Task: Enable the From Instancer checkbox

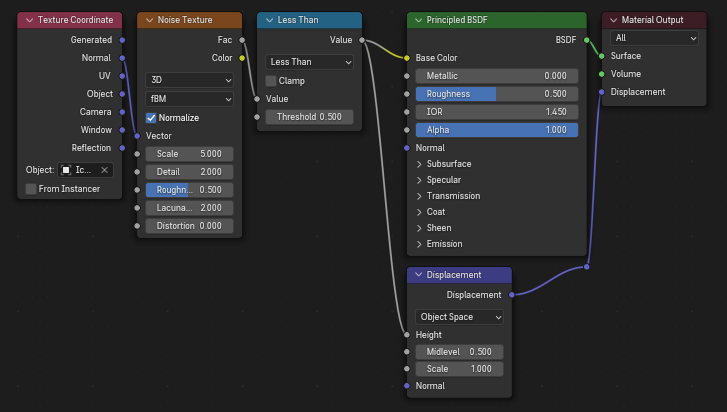Action: [x=31, y=189]
